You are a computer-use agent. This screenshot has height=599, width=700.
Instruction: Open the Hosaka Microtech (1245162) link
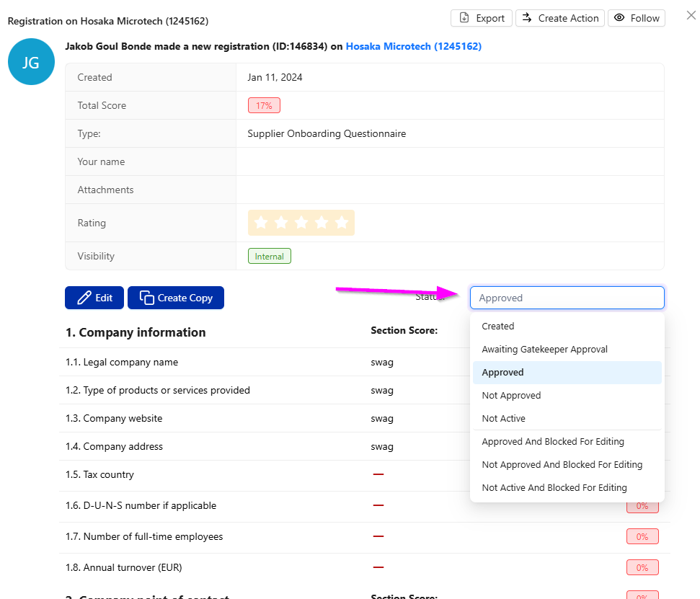point(413,46)
